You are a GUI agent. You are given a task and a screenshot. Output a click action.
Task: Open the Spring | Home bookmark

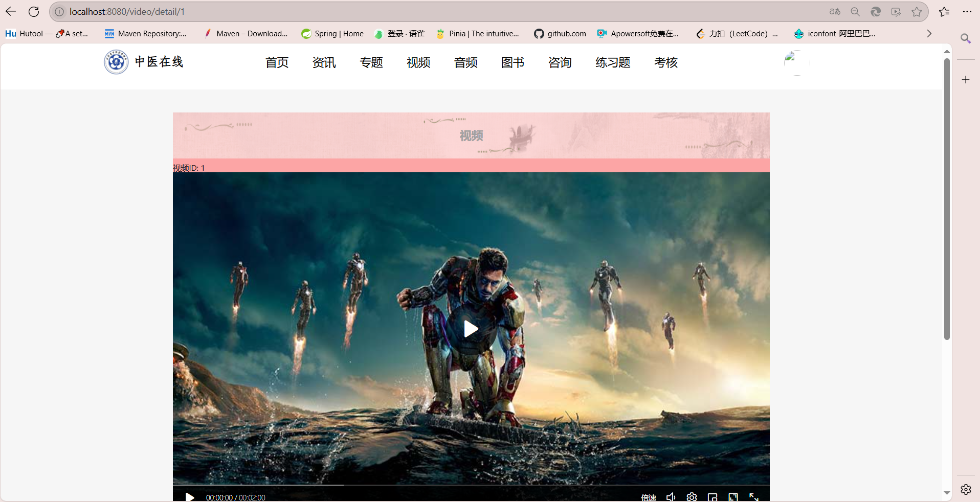pyautogui.click(x=332, y=33)
